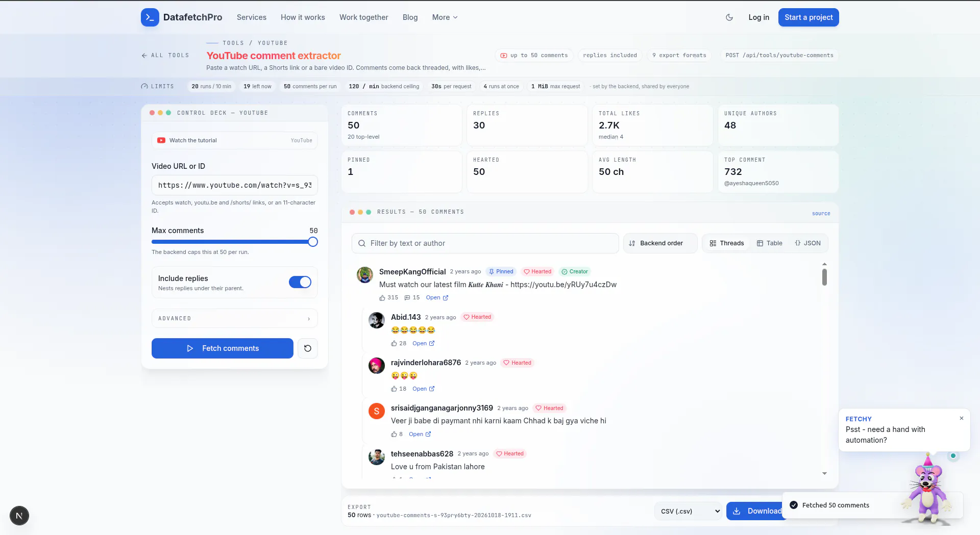
Task: Click Abid.143's profile avatar
Action: click(377, 320)
